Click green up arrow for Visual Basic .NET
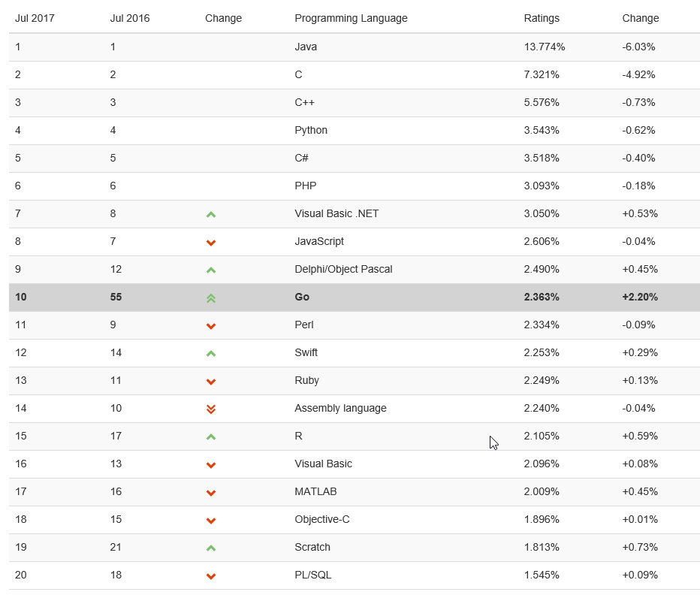700x598 pixels. click(211, 215)
